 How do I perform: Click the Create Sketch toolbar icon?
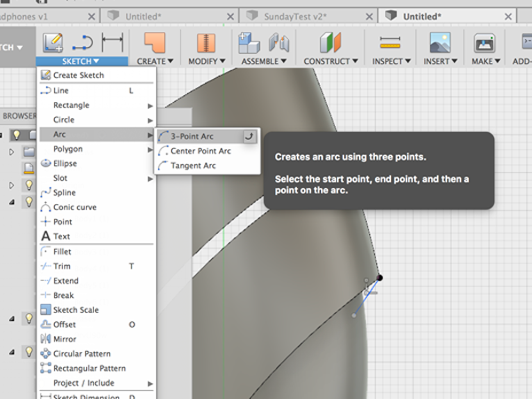(x=52, y=43)
